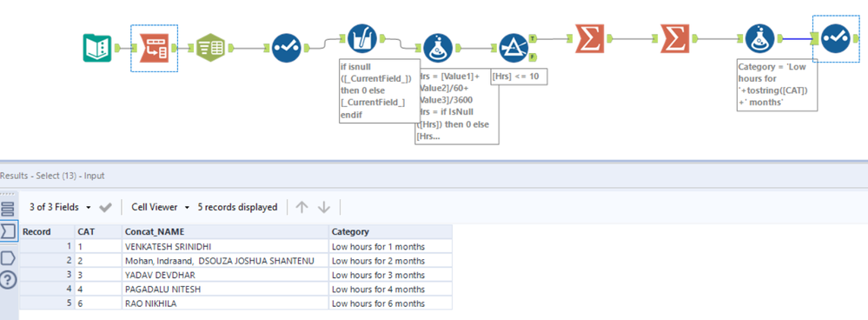Viewport: 868px width, 320px height.
Task: Click the Filter tool's T output anchor
Action: (x=533, y=39)
